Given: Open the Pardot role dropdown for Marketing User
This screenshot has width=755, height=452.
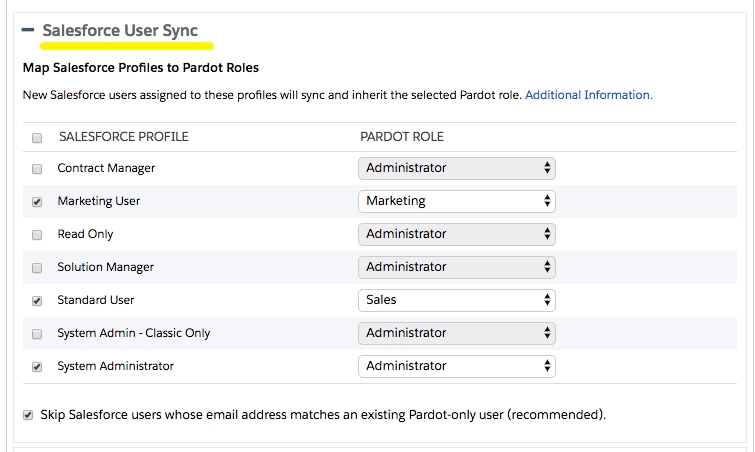Looking at the screenshot, I should [x=456, y=201].
